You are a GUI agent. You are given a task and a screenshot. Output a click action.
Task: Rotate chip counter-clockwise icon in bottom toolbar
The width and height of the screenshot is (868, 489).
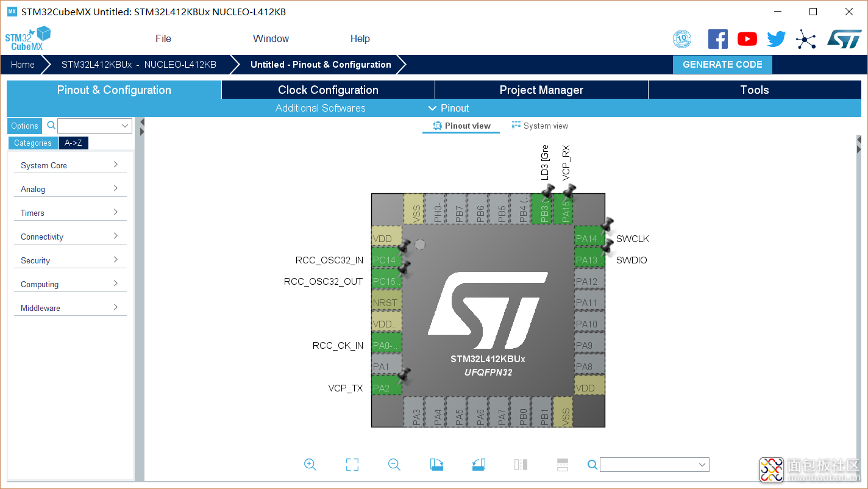[x=478, y=465]
